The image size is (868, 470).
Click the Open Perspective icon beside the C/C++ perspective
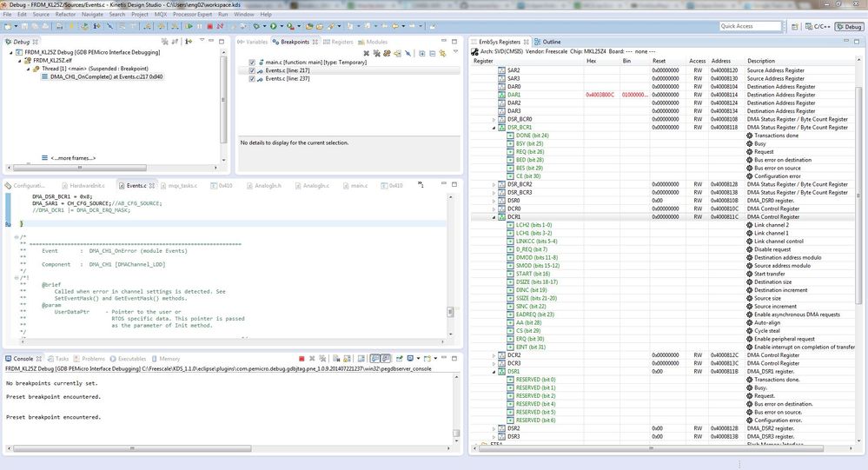[x=795, y=27]
